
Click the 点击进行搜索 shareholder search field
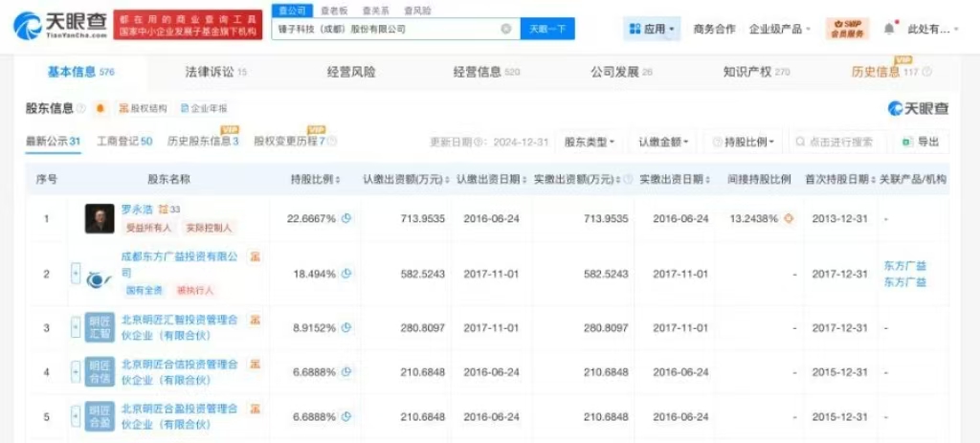point(840,142)
